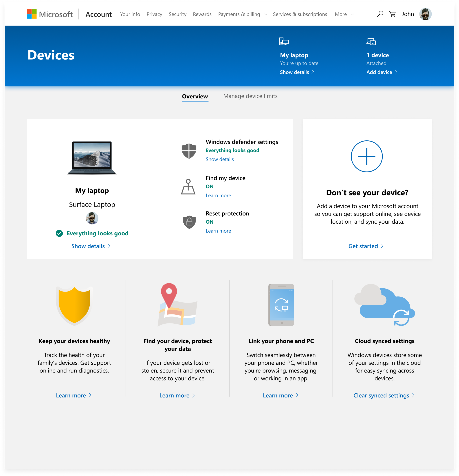The width and height of the screenshot is (459, 476).
Task: Click the Find my device map pin icon
Action: click(188, 187)
